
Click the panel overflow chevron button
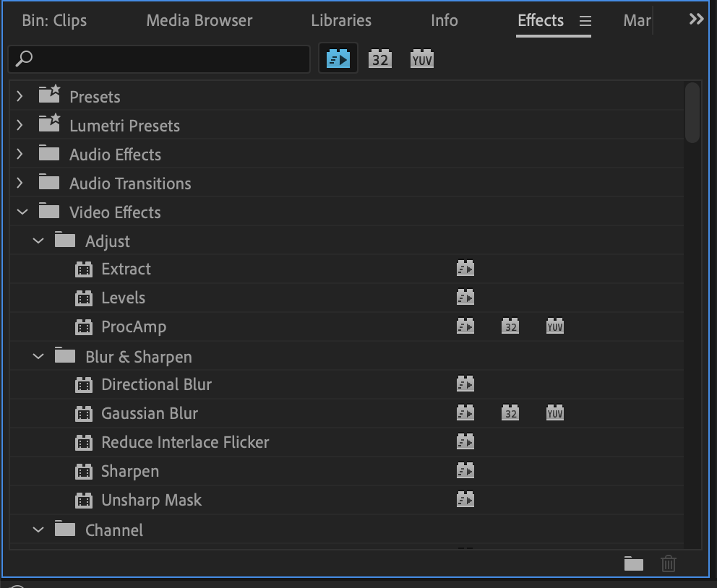(695, 20)
